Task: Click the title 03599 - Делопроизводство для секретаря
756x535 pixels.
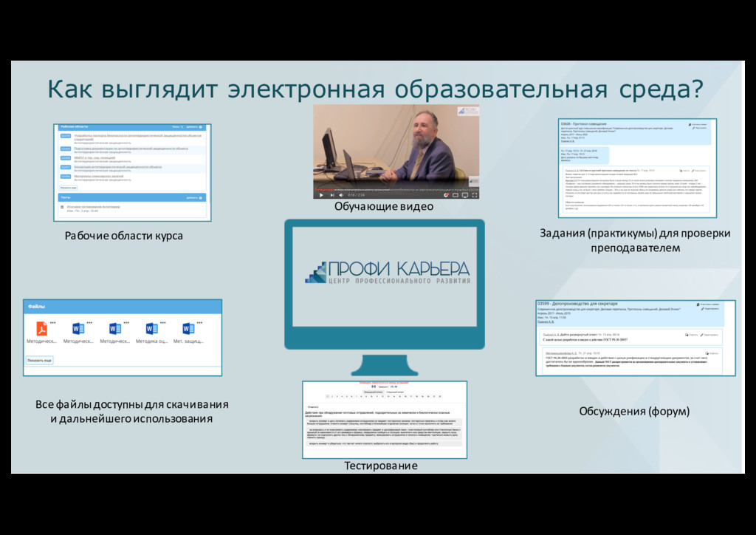Action: (x=577, y=304)
